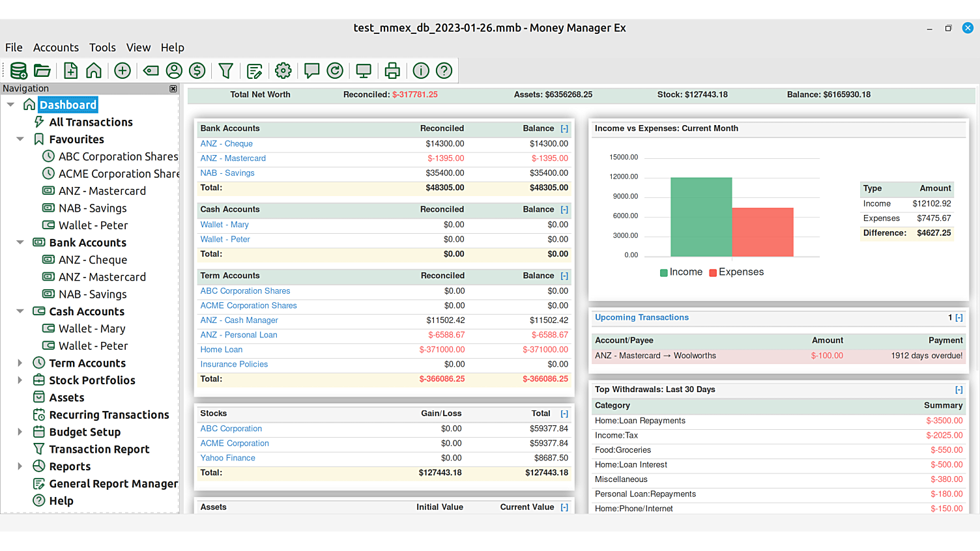Open the Organize Categories tag icon
Viewport: 980px width, 551px height.
click(x=151, y=70)
